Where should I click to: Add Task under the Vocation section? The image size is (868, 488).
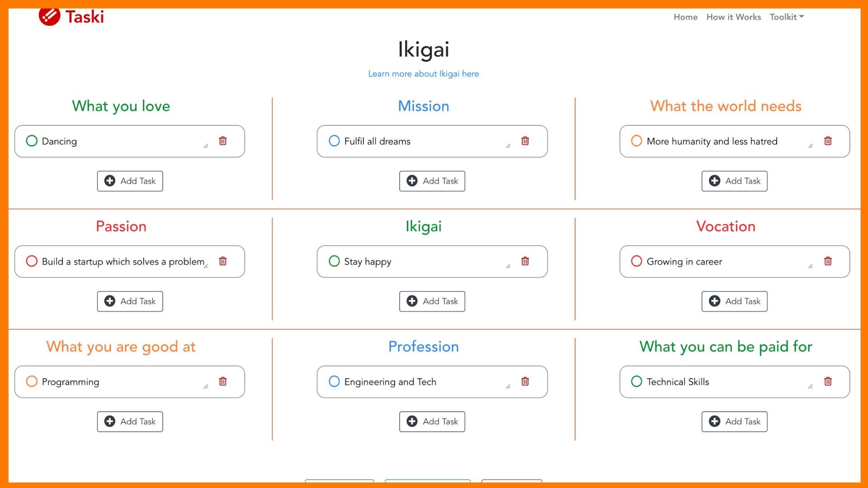[734, 301]
